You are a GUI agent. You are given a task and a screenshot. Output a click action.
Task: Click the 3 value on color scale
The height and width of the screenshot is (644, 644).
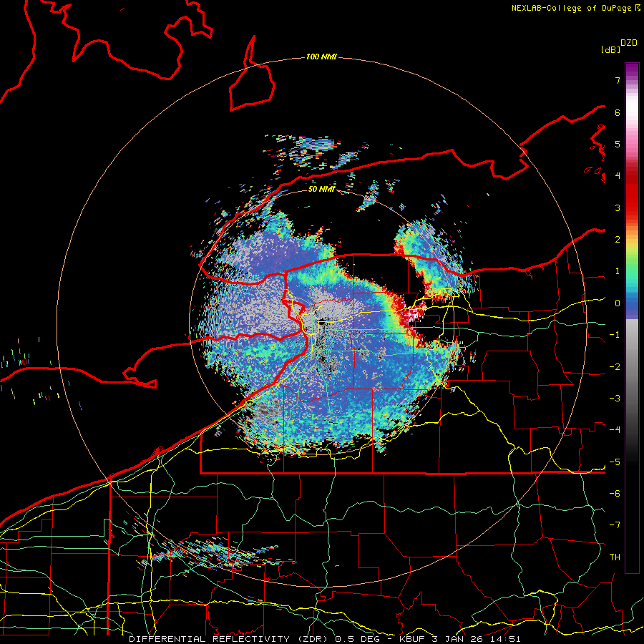point(618,208)
